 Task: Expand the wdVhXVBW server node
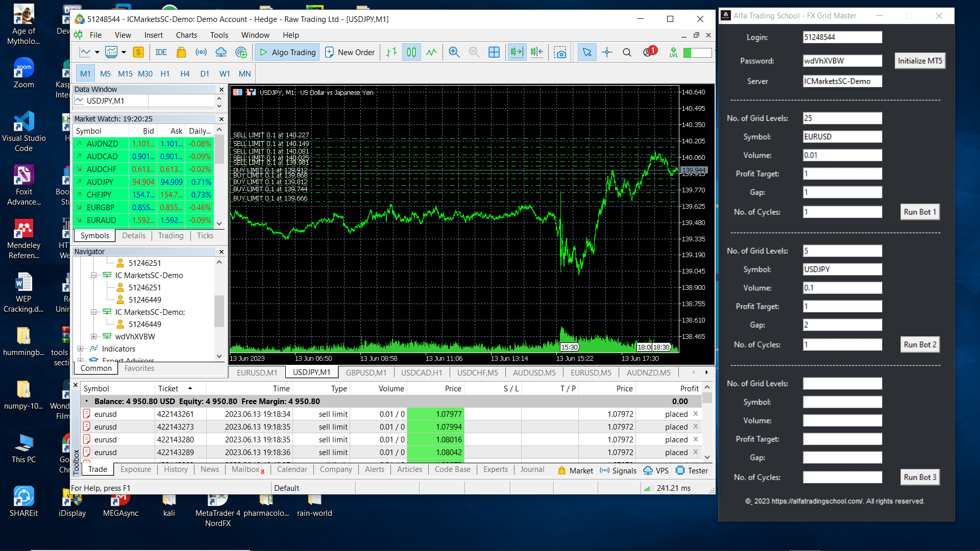[93, 336]
